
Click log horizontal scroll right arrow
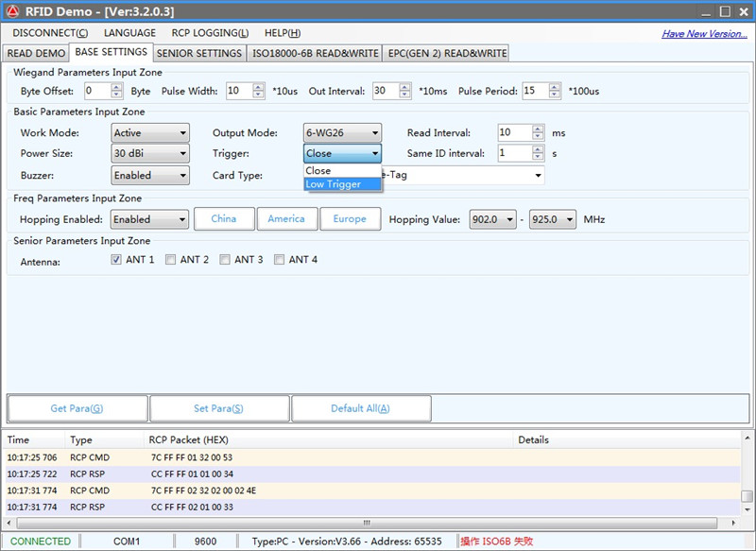pyautogui.click(x=733, y=523)
